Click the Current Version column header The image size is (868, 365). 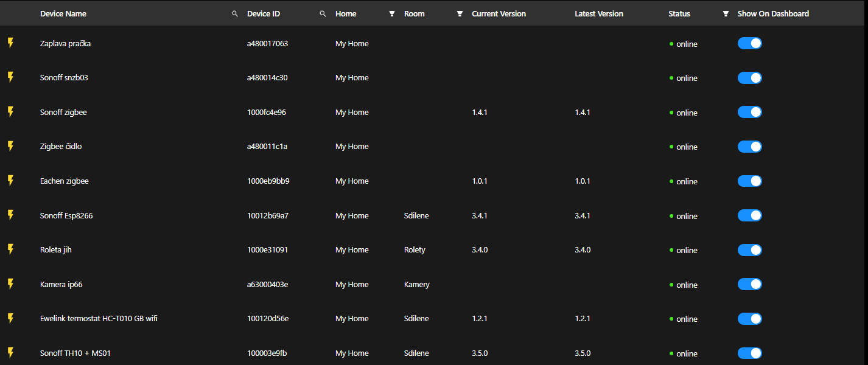click(499, 13)
